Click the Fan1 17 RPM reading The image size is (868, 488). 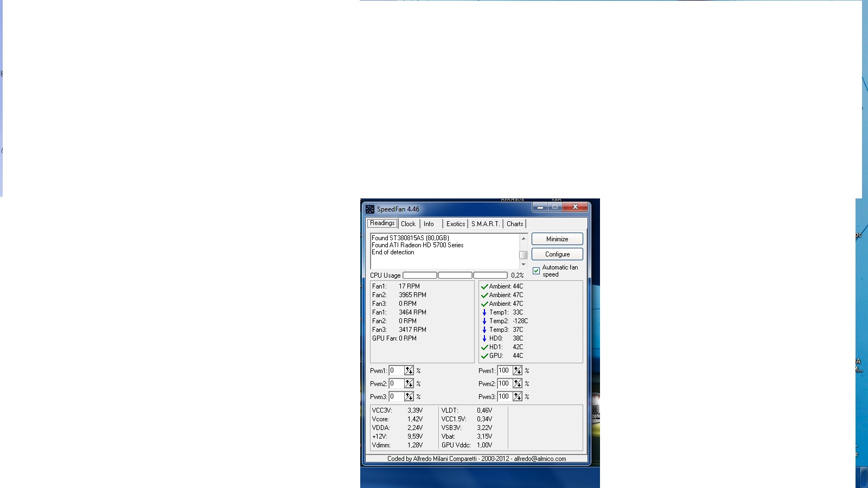pyautogui.click(x=396, y=286)
